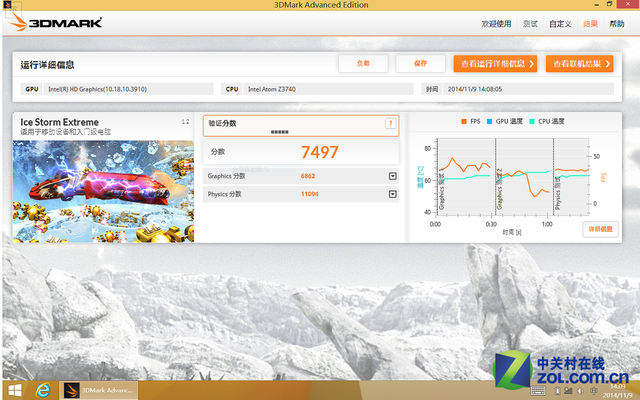This screenshot has width=640, height=400.
Task: Click the CPU 温度 green legend swatch
Action: [x=532, y=122]
